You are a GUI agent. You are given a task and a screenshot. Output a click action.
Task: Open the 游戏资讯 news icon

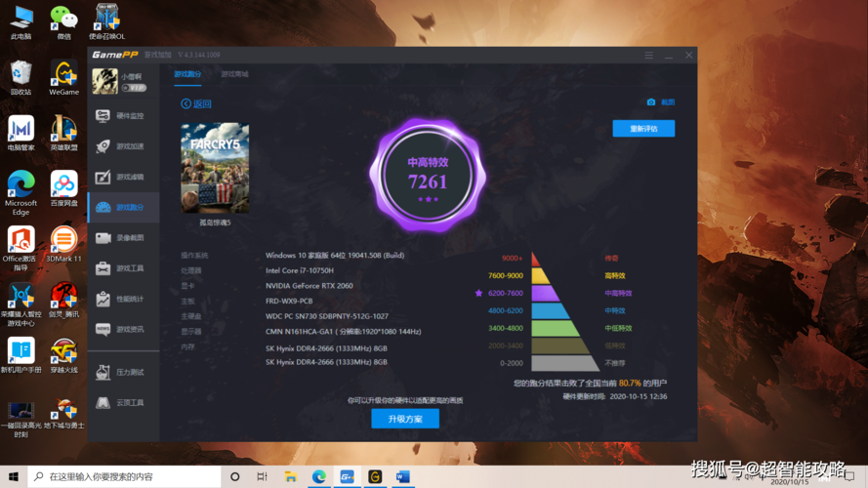click(103, 329)
